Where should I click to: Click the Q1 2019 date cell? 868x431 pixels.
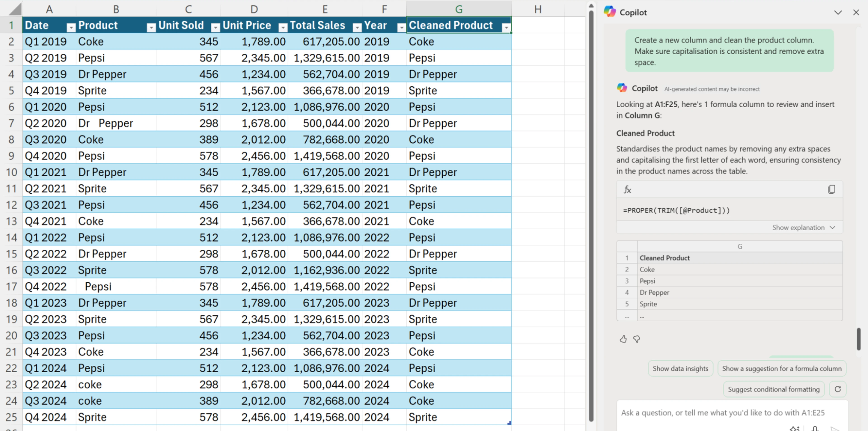tap(49, 41)
